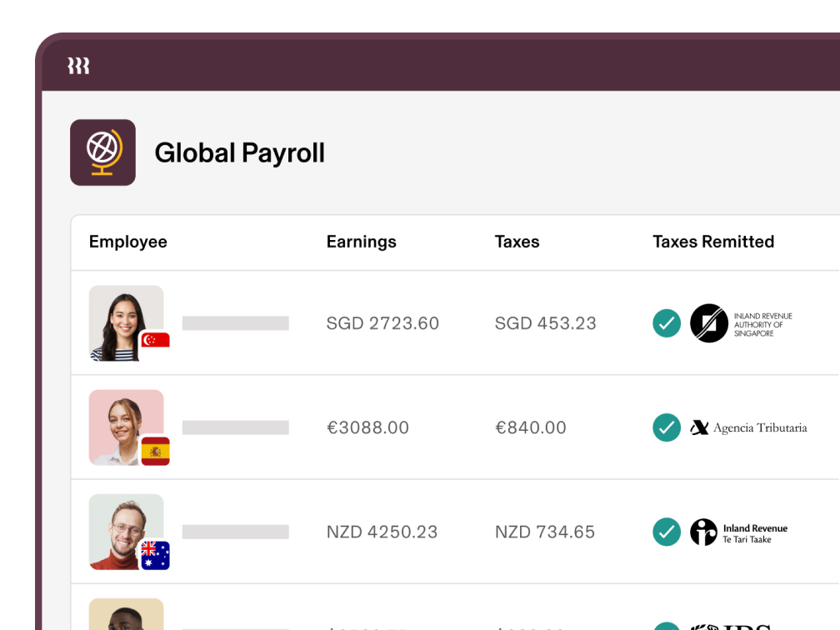Click the Australia flag badge
The width and height of the screenshot is (840, 630).
tap(155, 555)
